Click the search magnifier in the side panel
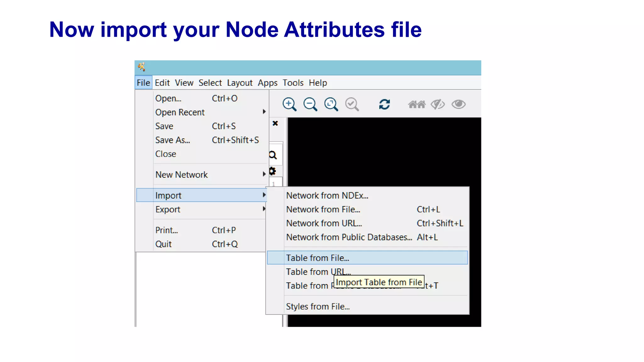 (273, 155)
